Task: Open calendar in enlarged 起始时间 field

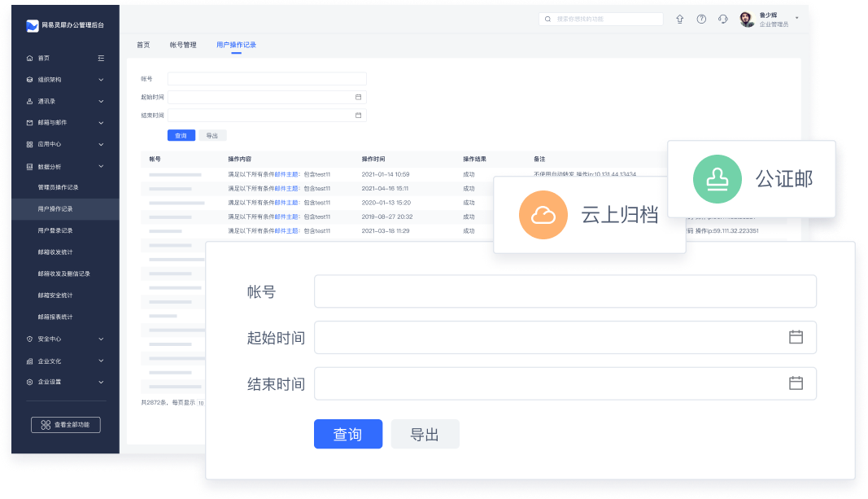Action: 796,337
